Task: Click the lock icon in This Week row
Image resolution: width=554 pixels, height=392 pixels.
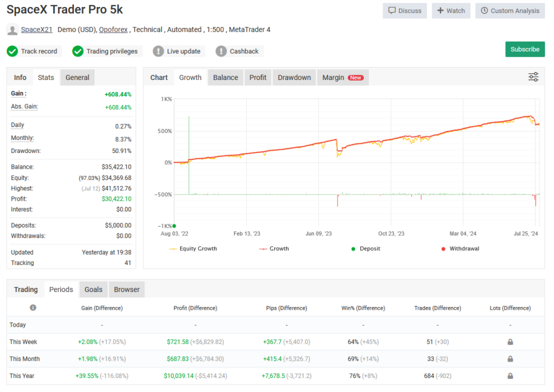Action: pyautogui.click(x=509, y=341)
